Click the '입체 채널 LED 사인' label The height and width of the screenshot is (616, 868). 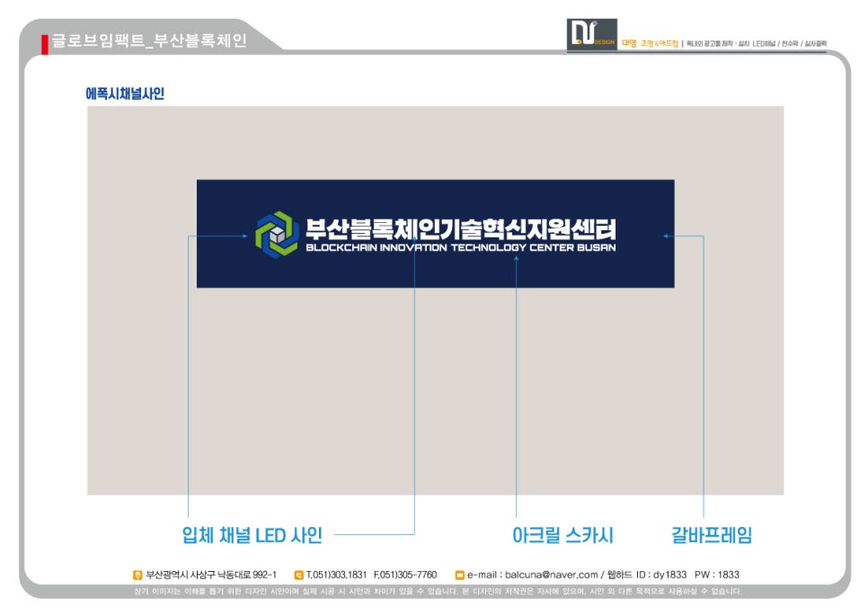click(252, 535)
